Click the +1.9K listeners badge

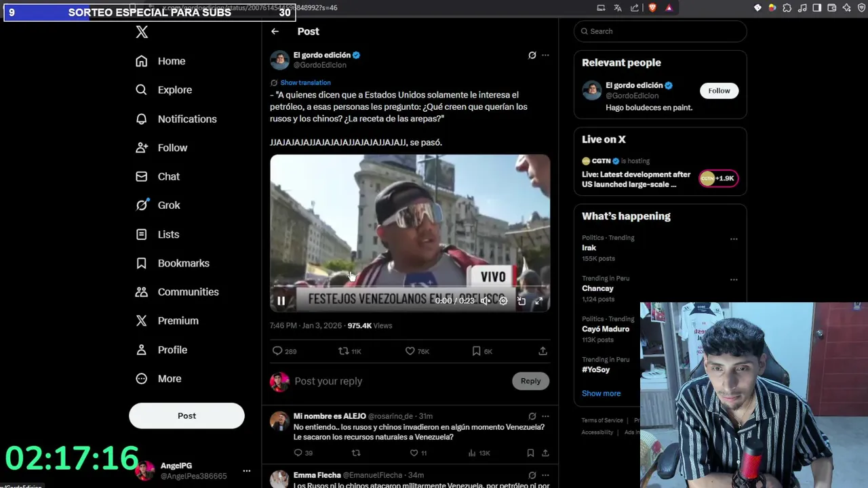719,178
